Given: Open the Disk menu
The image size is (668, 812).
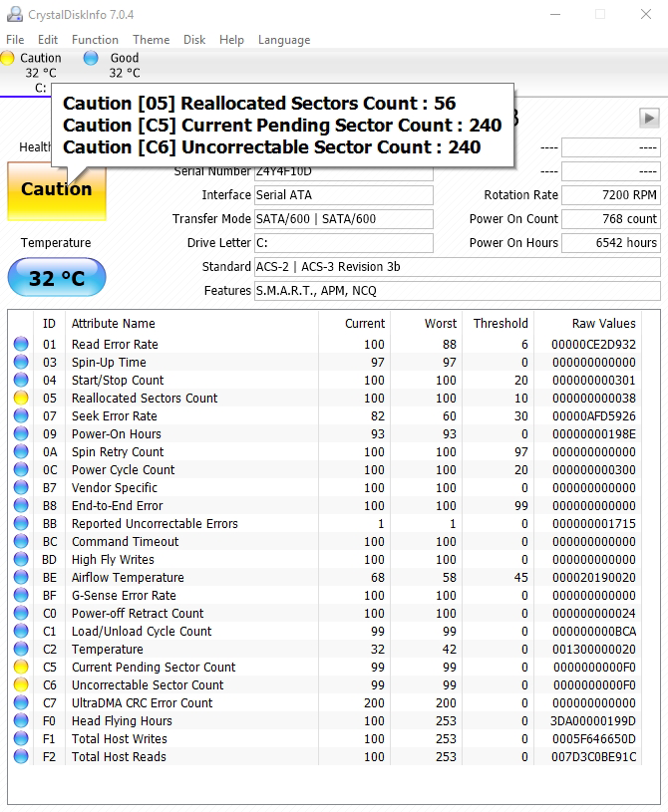Looking at the screenshot, I should (x=194, y=40).
